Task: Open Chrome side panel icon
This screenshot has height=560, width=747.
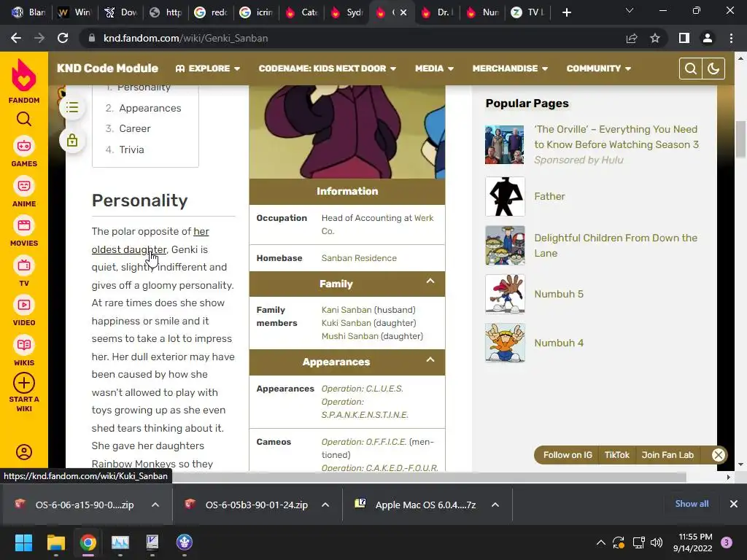Action: tap(684, 38)
